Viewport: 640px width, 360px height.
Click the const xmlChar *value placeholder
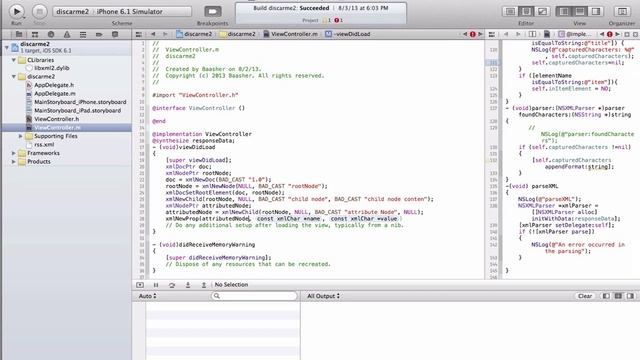364,219
